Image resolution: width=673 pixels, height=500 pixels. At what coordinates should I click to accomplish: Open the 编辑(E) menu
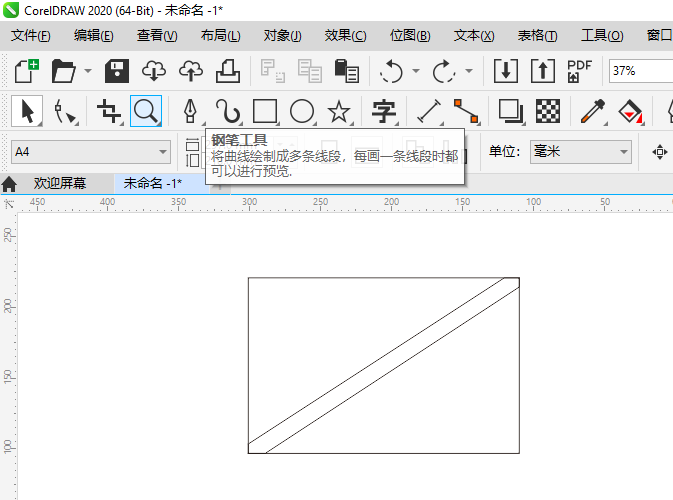93,36
